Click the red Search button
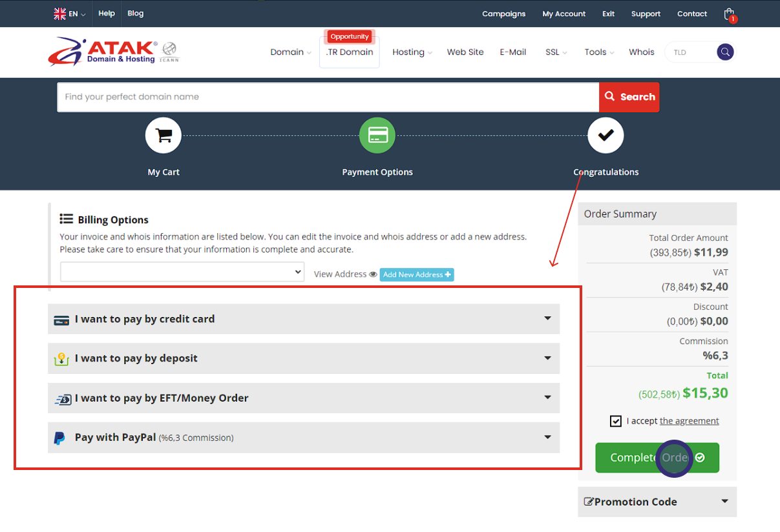This screenshot has width=780, height=532. tap(629, 97)
